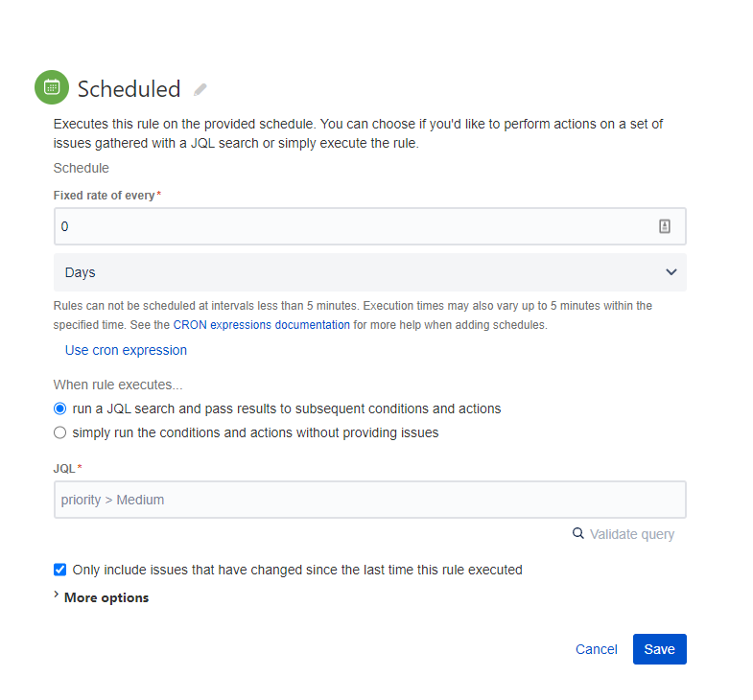Screen dimensions: 753x700
Task: Click the autofill icon in rate field
Action: coord(664,226)
